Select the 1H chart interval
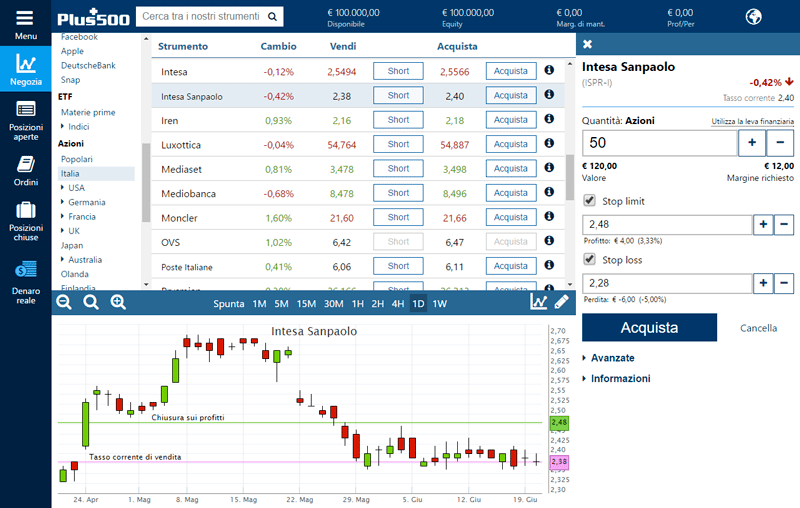The image size is (800, 508). (358, 304)
